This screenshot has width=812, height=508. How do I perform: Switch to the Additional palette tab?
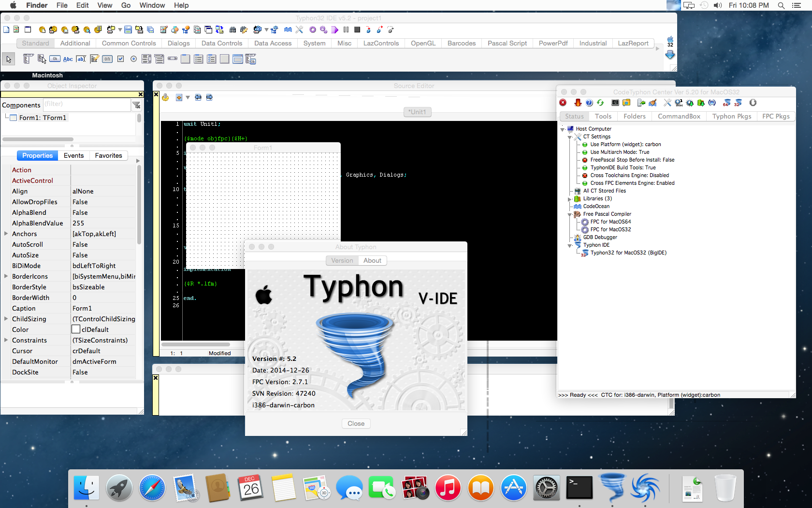click(x=75, y=43)
